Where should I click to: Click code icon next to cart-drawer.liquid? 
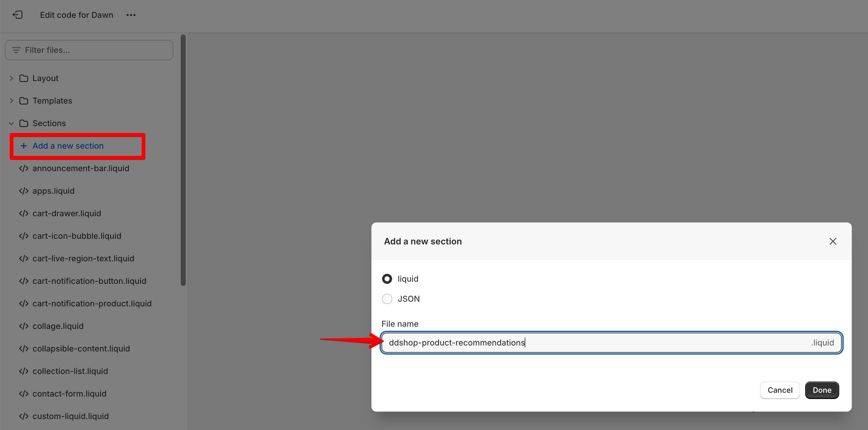(x=23, y=213)
